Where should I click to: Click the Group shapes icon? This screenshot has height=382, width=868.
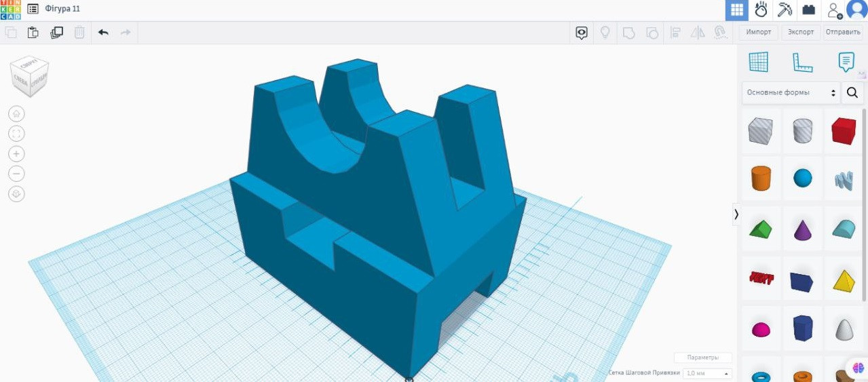629,33
